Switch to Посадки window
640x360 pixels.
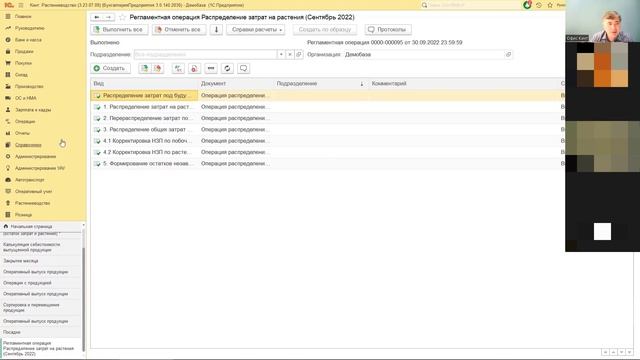tap(41, 332)
